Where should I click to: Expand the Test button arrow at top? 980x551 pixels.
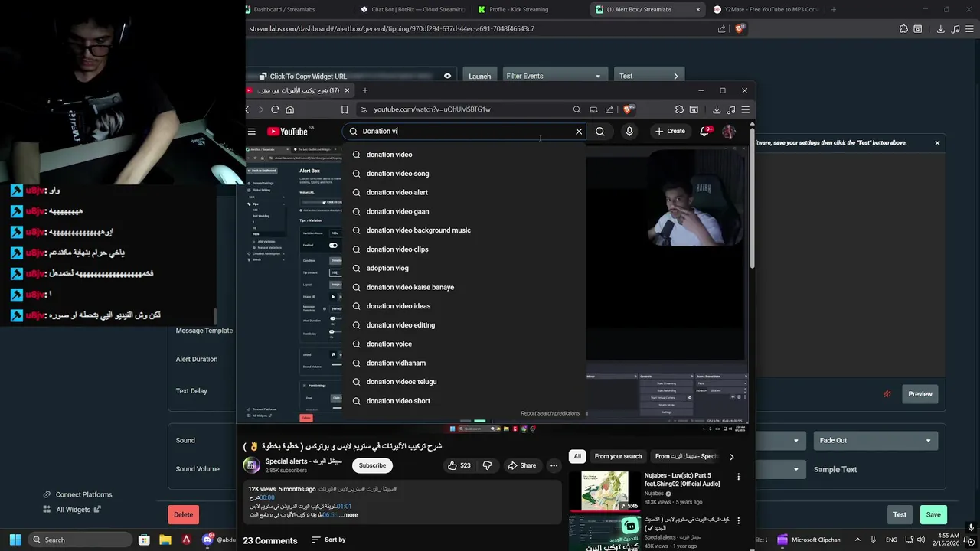click(675, 76)
